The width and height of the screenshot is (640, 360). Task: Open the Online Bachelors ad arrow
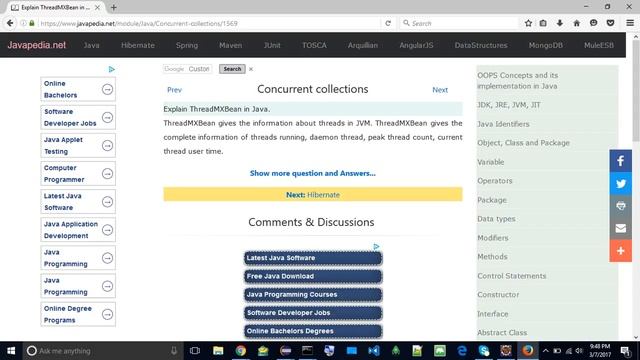[107, 89]
